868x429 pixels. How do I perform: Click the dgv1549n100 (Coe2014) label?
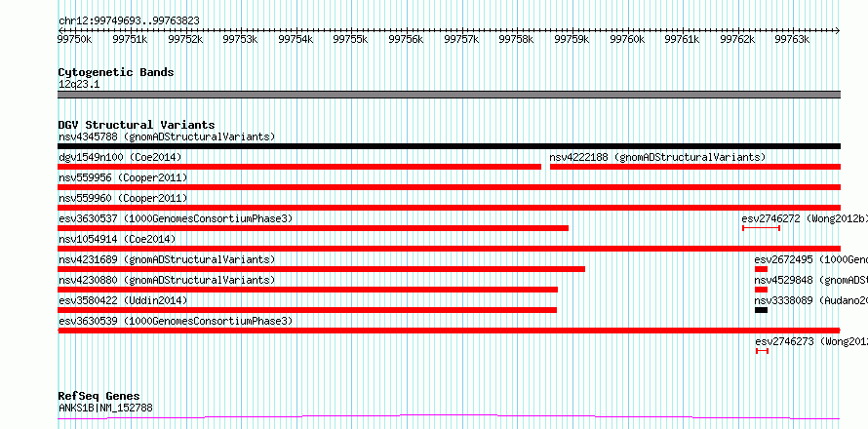click(120, 157)
